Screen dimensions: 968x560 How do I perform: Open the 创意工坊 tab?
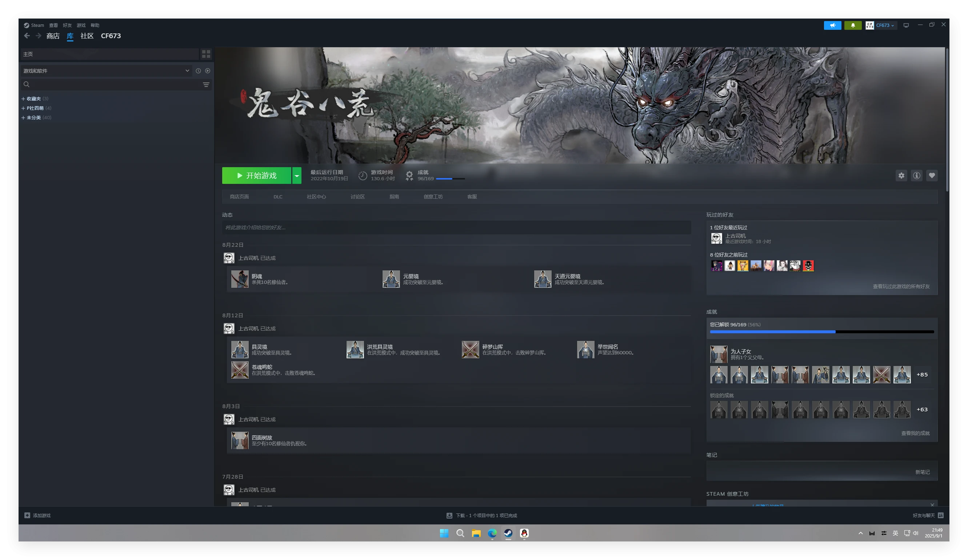(x=433, y=197)
